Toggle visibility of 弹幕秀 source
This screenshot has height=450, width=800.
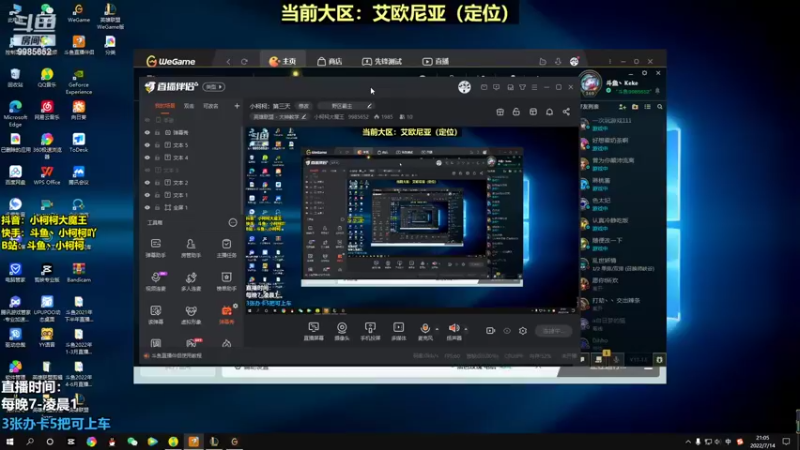click(x=147, y=133)
